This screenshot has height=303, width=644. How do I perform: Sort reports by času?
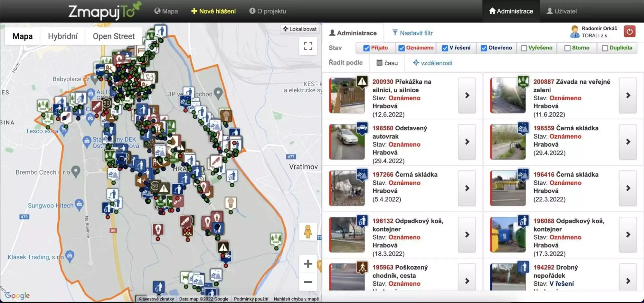(387, 63)
